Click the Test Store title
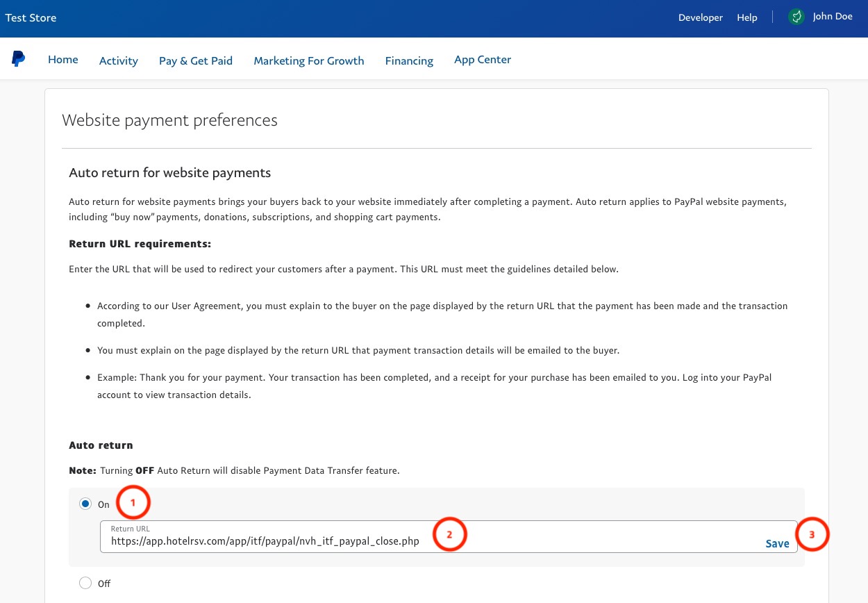The height and width of the screenshot is (603, 868). pos(31,17)
